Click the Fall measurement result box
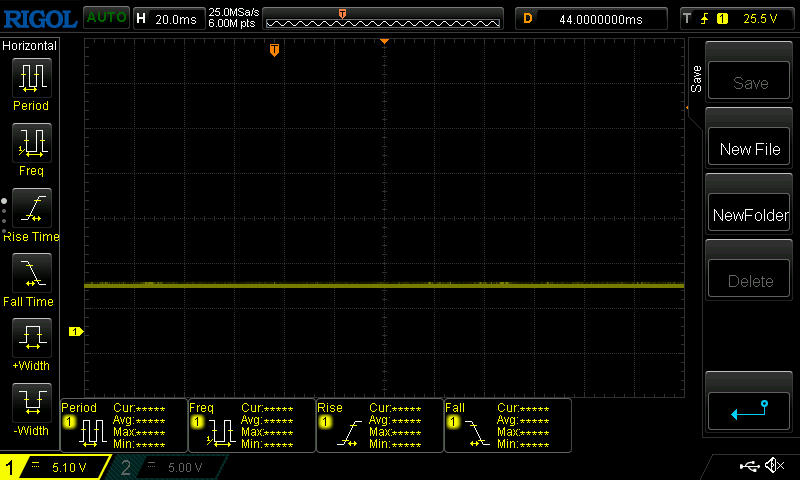Image resolution: width=800 pixels, height=480 pixels. pos(508,425)
